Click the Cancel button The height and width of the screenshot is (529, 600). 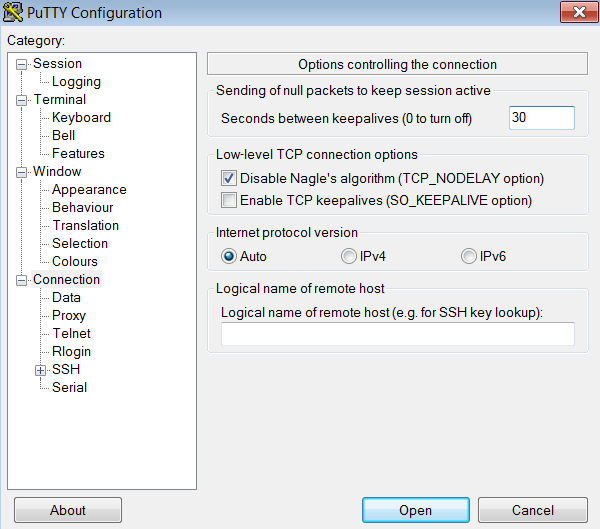pyautogui.click(x=533, y=510)
